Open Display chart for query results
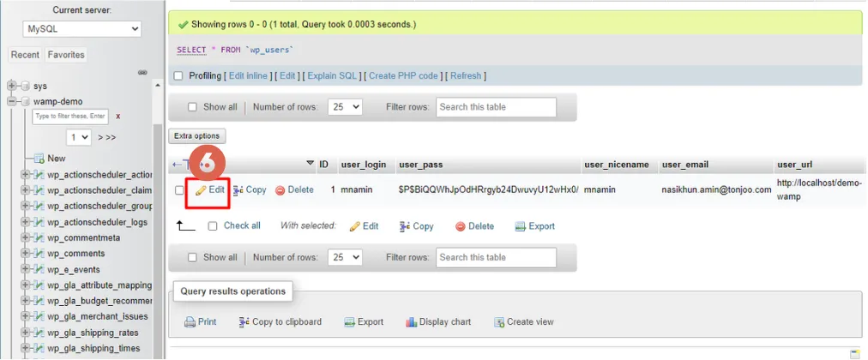The width and height of the screenshot is (868, 360). pyautogui.click(x=438, y=321)
